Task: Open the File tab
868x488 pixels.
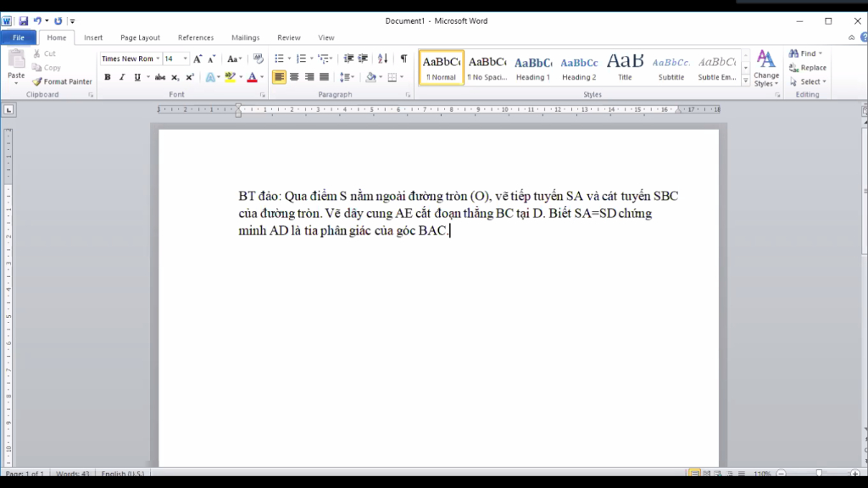Action: pyautogui.click(x=19, y=37)
